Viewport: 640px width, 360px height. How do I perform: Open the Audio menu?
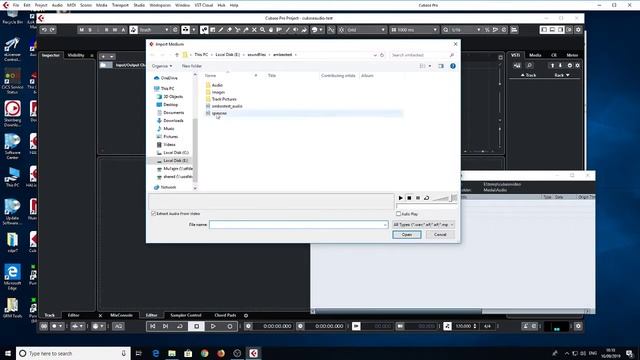pos(57,5)
